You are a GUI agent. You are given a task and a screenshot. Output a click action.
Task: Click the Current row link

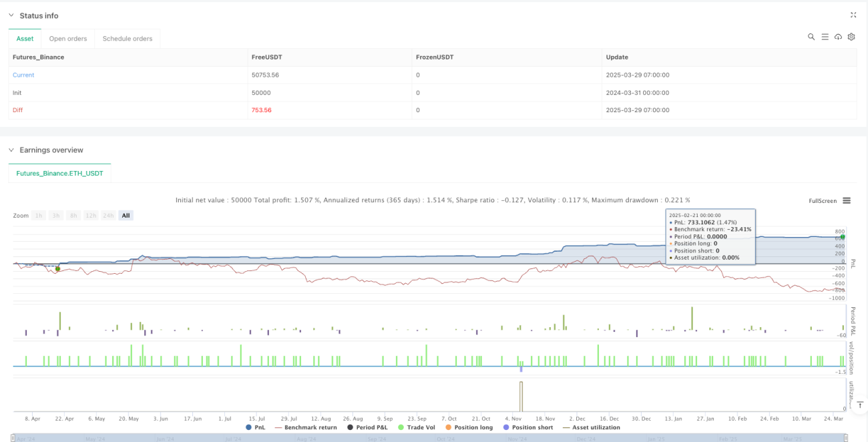(23, 75)
